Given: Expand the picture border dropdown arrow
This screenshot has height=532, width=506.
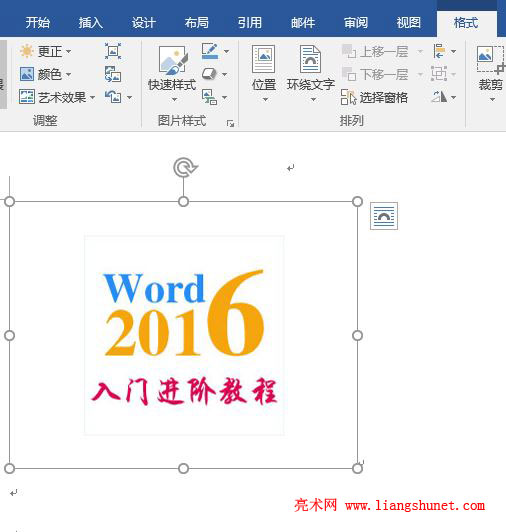Looking at the screenshot, I should pyautogui.click(x=226, y=51).
